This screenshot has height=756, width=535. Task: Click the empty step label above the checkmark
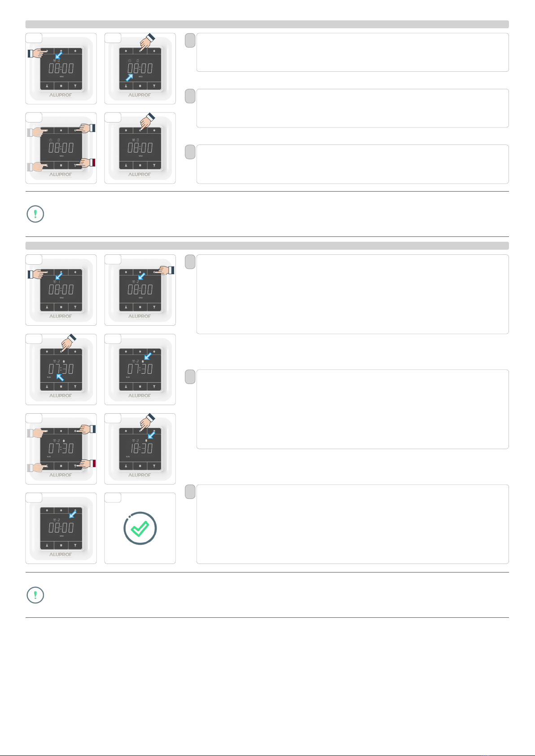coord(113,498)
